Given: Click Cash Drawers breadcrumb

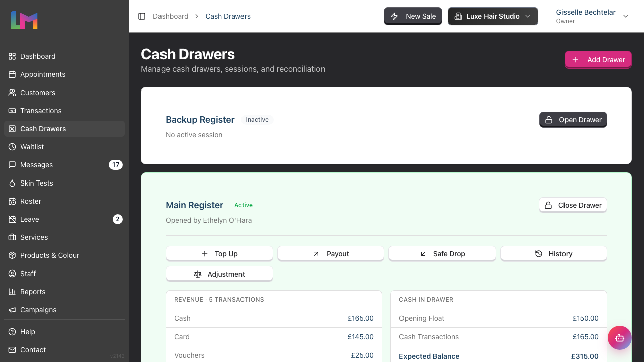Looking at the screenshot, I should [x=228, y=16].
